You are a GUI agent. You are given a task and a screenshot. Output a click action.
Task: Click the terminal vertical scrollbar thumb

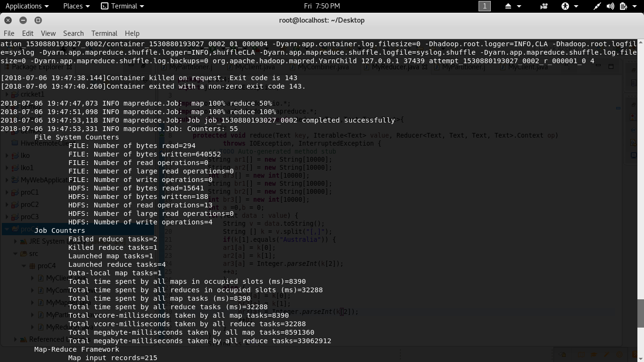tap(640, 313)
